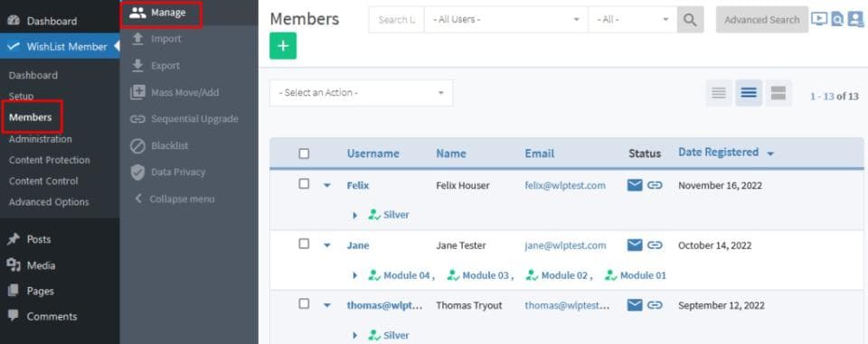The height and width of the screenshot is (344, 868).
Task: Sort by Name column header
Action: [x=450, y=153]
